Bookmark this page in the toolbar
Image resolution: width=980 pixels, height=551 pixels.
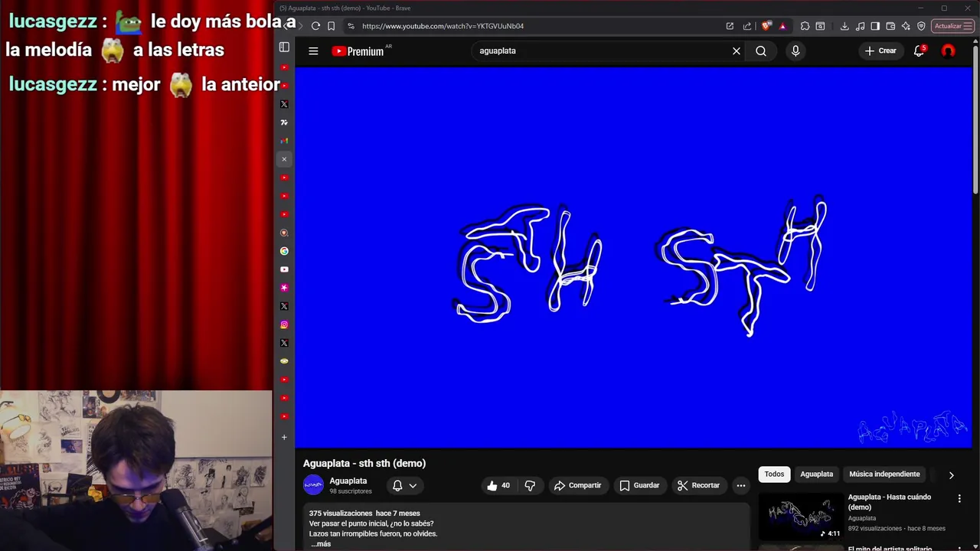(332, 26)
